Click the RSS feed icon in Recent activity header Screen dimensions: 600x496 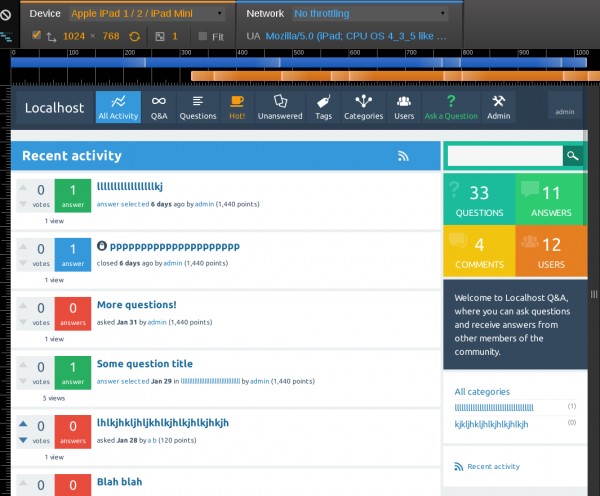(x=404, y=156)
